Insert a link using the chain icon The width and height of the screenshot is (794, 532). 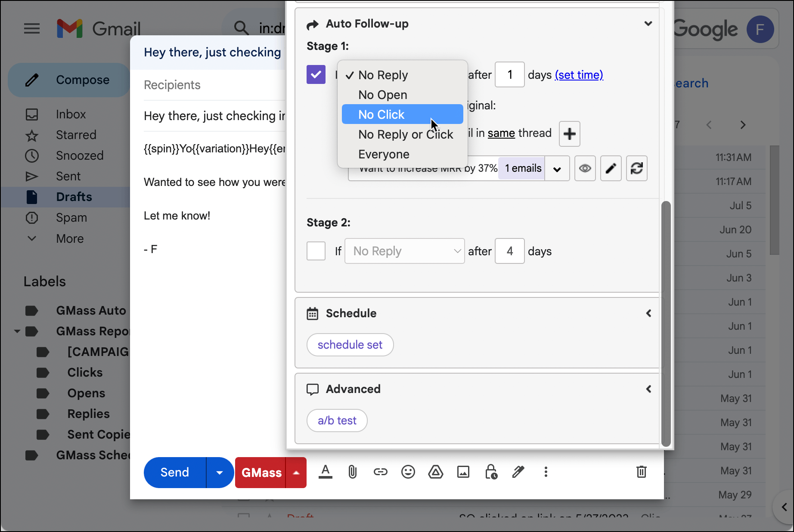pyautogui.click(x=380, y=472)
